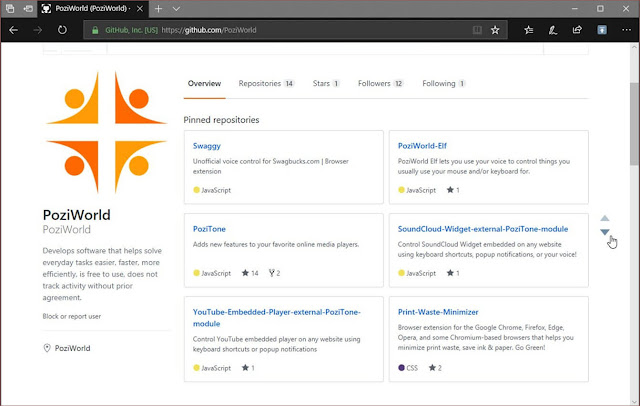The image size is (640, 406).
Task: Open YouTube-Embedded-Player-external-PoziTone-module repository
Action: coord(276,317)
